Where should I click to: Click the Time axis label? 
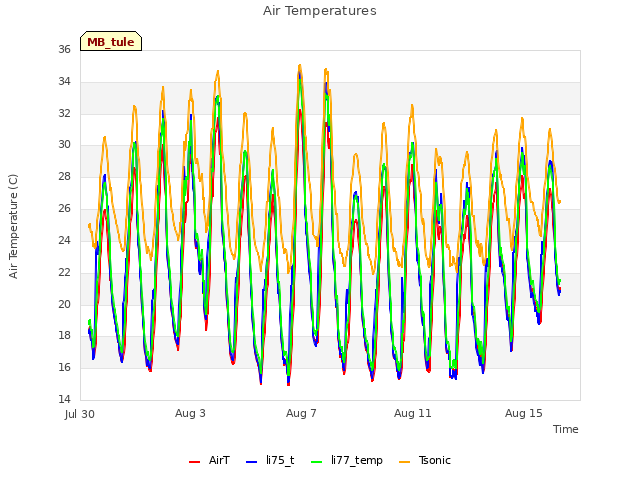(566, 429)
